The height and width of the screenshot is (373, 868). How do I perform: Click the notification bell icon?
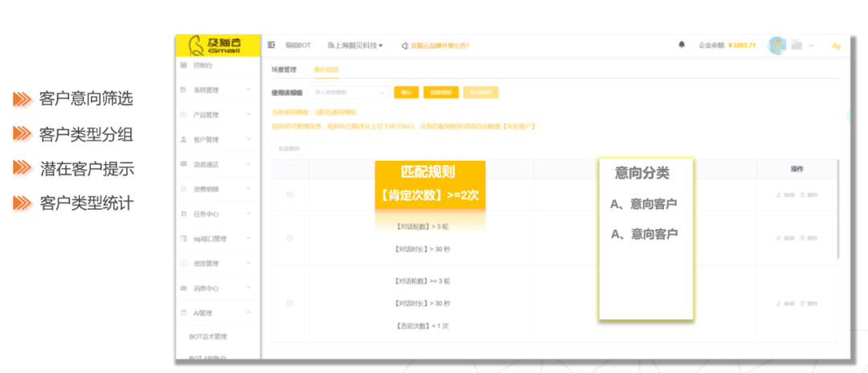682,45
